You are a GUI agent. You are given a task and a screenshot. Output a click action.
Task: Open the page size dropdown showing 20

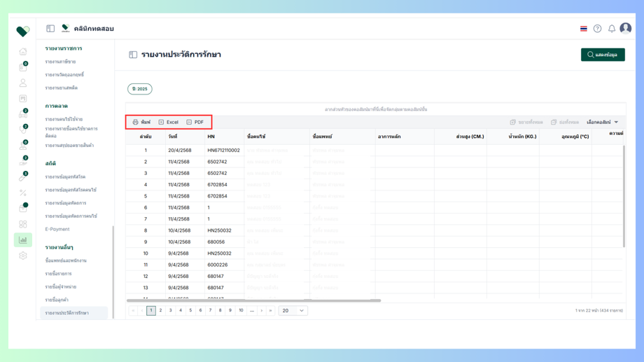click(x=293, y=311)
